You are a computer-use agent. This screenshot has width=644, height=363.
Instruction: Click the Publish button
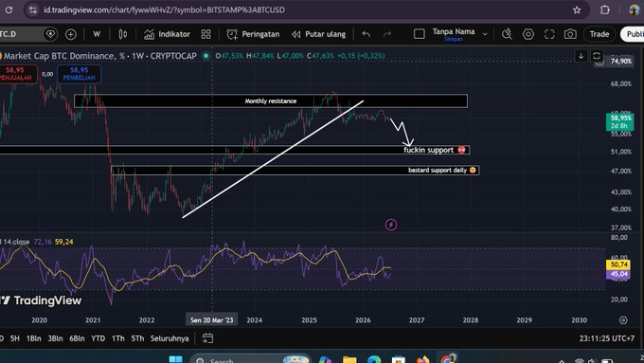point(633,34)
